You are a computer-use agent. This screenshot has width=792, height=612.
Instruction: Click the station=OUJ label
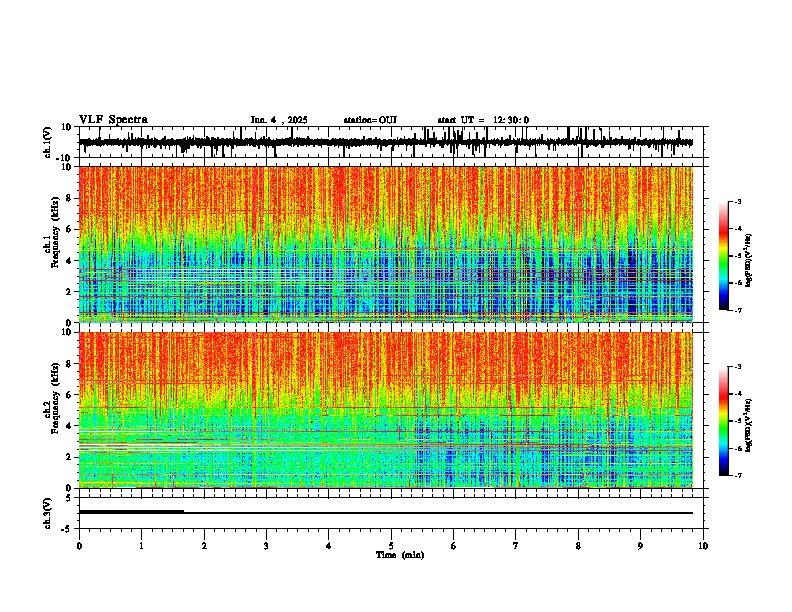tap(370, 120)
